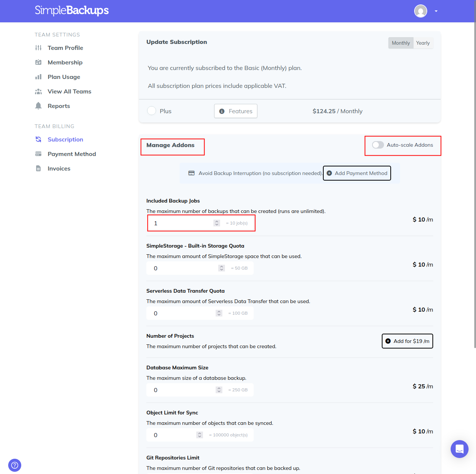476x474 pixels.
Task: Adjust Included Backup Jobs stepper arrows
Action: [217, 223]
